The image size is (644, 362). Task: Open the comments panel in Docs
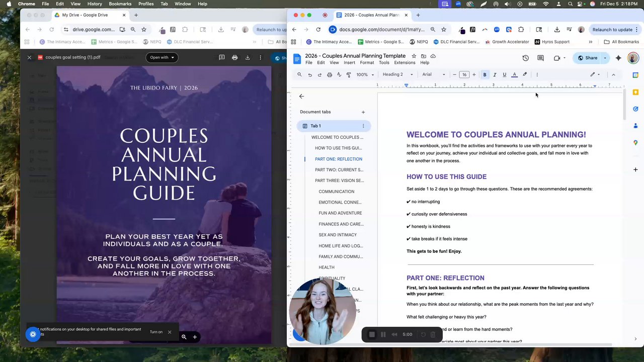(540, 58)
